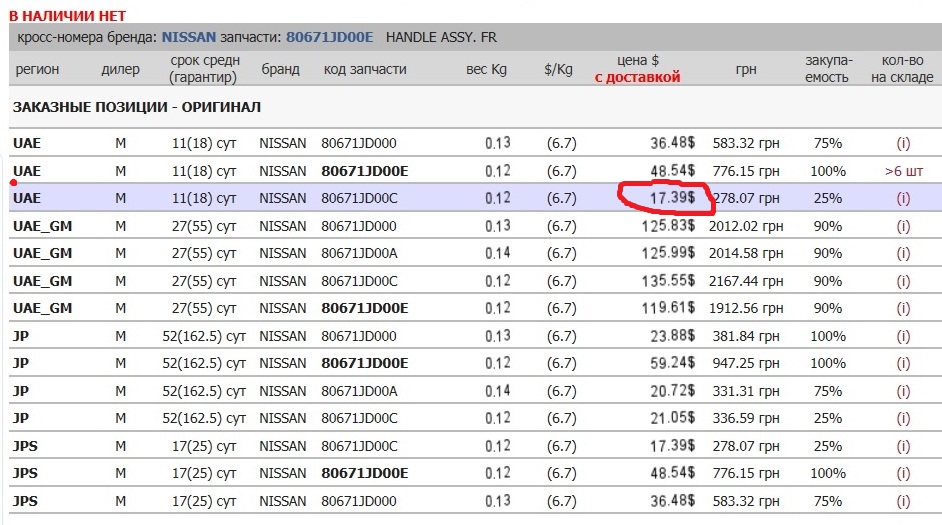The height and width of the screenshot is (525, 942).
Task: Click info icon in highlighted UAE 17.39$ row
Action: [x=903, y=198]
